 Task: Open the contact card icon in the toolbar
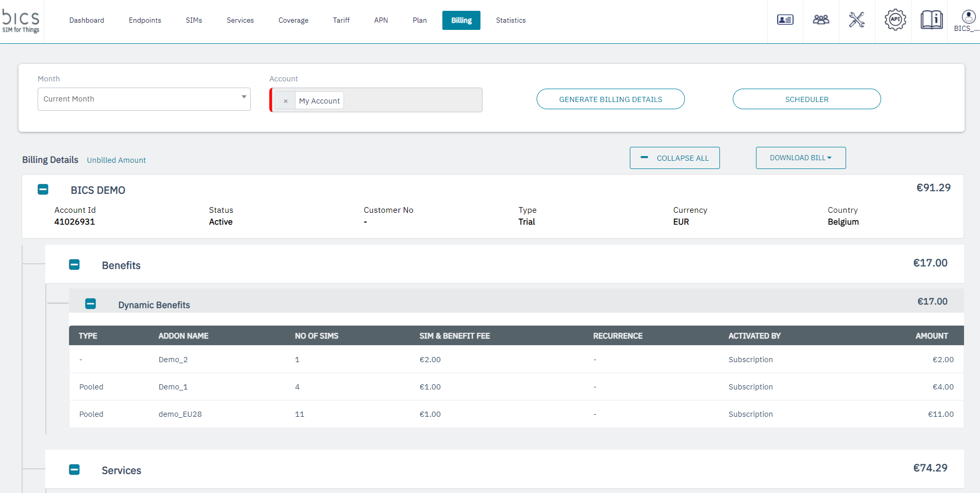[x=784, y=20]
